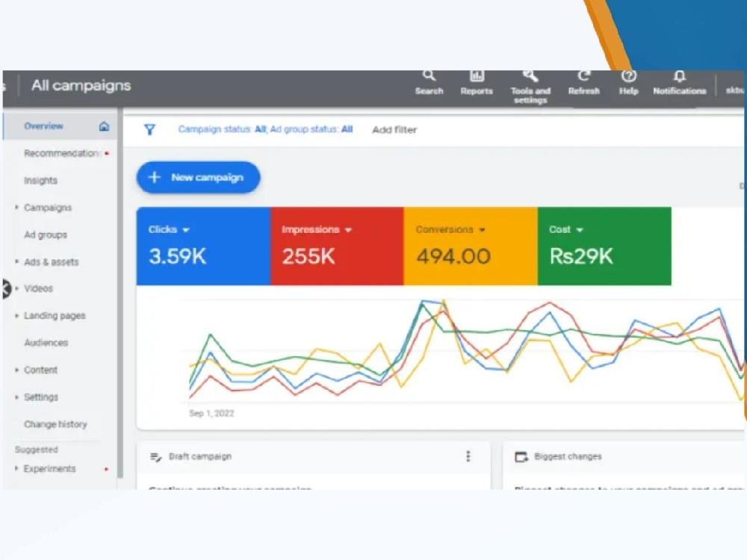Open Tools and settings wrench

pos(530,76)
